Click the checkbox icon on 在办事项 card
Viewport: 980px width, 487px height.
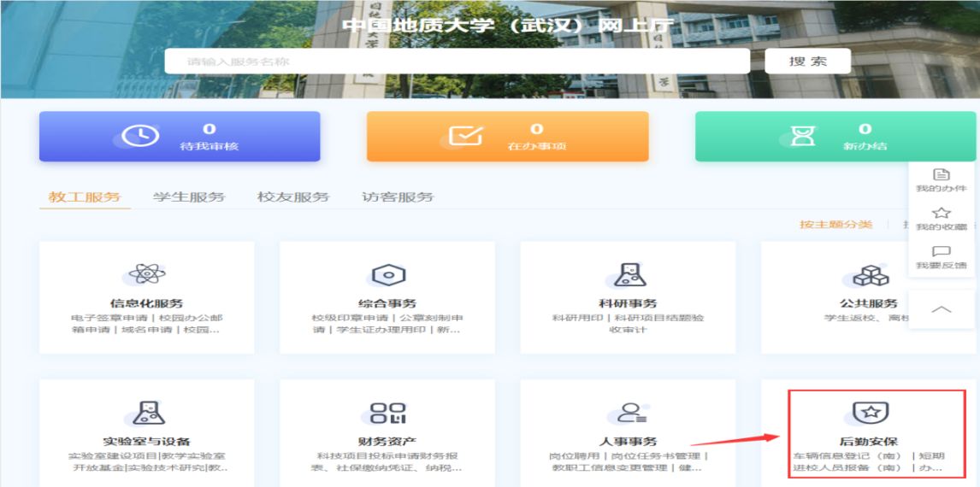(466, 136)
